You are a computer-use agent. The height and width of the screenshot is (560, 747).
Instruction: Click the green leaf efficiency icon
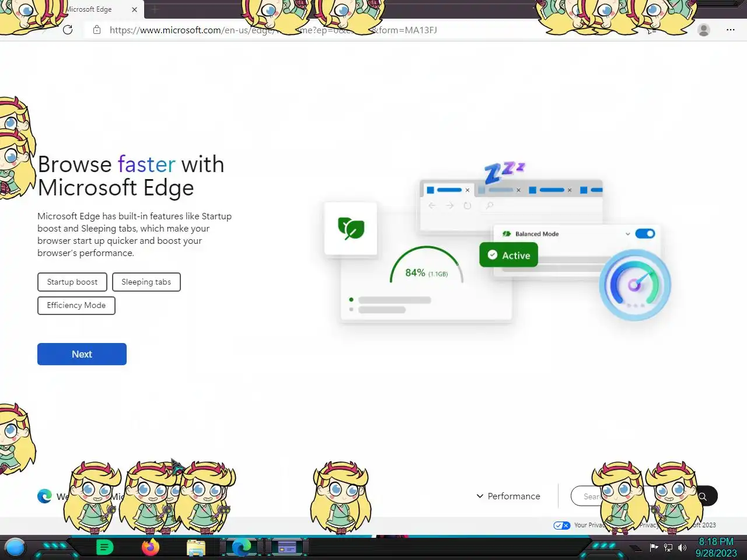click(351, 228)
